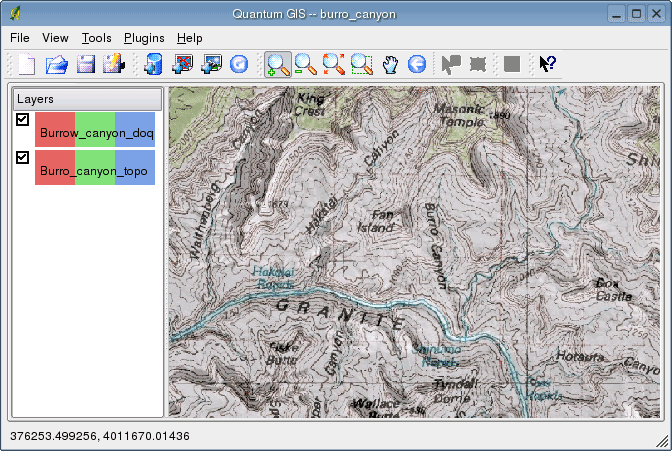Select the Burro_canyon_topo layer name
This screenshot has width=672, height=451.
click(x=96, y=171)
